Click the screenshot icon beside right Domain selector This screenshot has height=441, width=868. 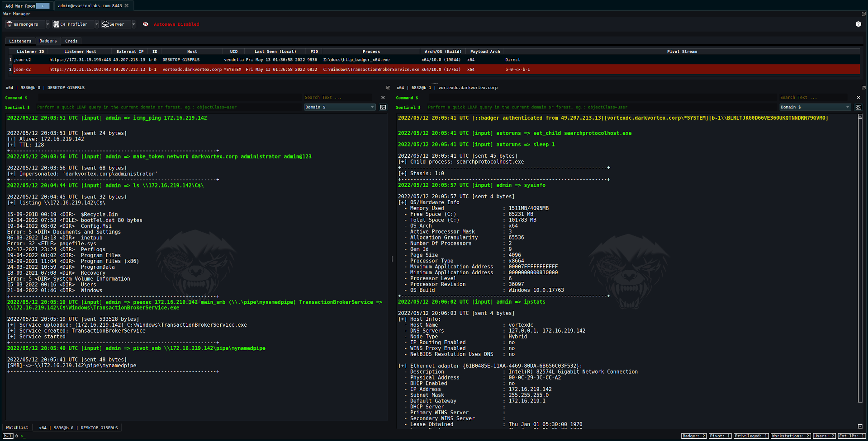(858, 107)
